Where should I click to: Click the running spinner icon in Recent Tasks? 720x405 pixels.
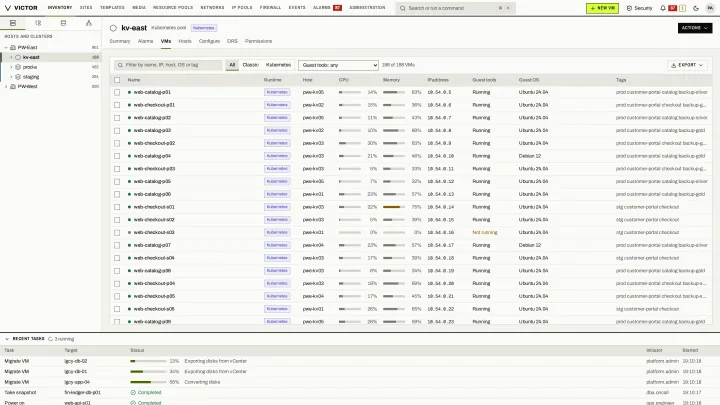pyautogui.click(x=51, y=339)
